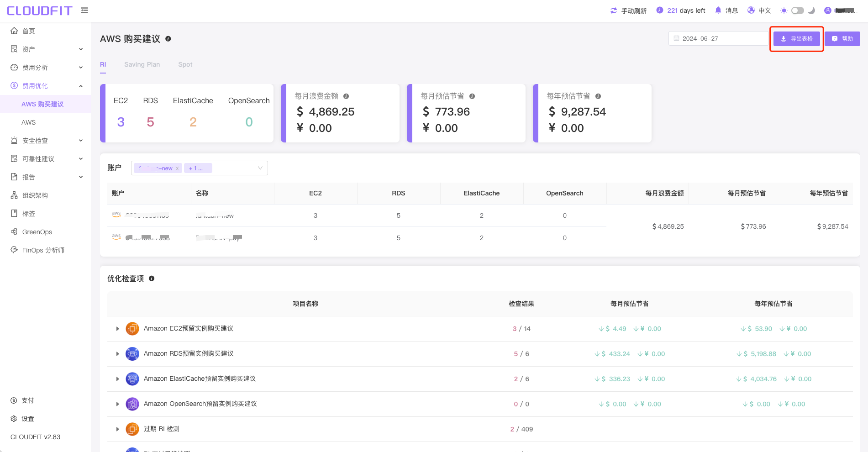This screenshot has width=868, height=452.
Task: Expand Amazon EC2预留实例购买建议 row
Action: tap(117, 329)
